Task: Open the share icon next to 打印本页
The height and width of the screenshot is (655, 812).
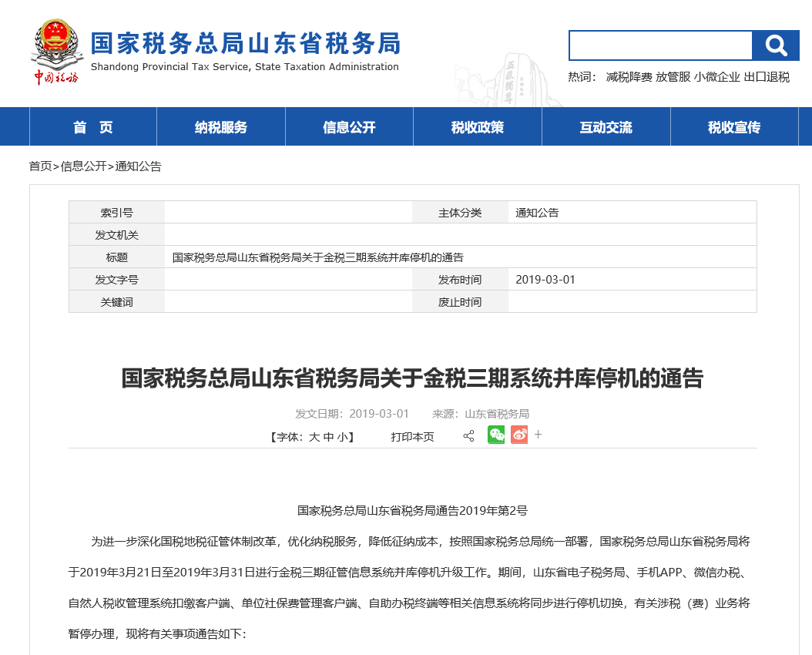Action: (x=468, y=436)
